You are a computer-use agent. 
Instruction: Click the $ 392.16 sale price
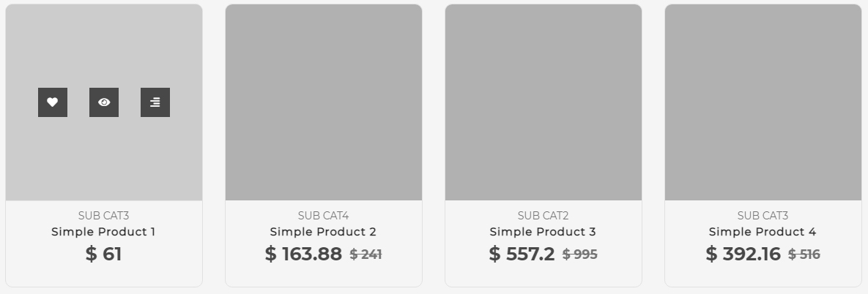pos(743,255)
